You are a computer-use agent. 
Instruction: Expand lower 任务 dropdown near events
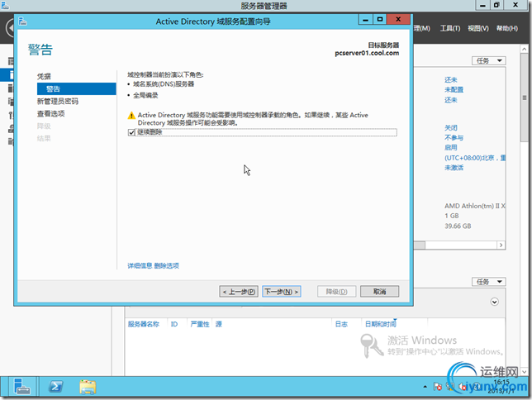point(488,282)
